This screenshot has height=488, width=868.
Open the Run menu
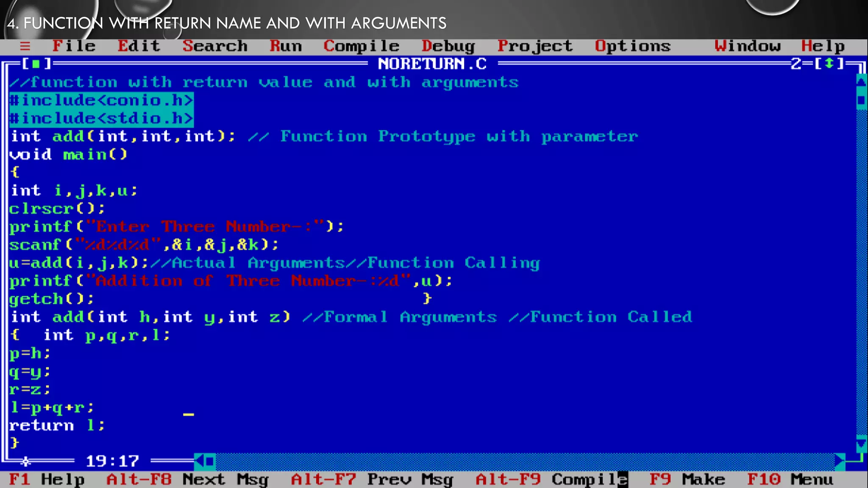pyautogui.click(x=286, y=46)
